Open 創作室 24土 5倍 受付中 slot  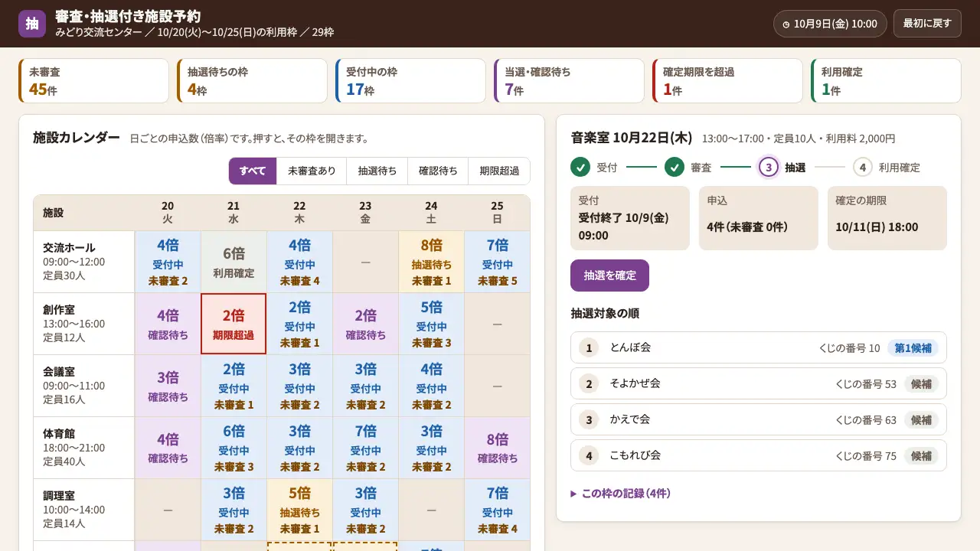pyautogui.click(x=431, y=324)
